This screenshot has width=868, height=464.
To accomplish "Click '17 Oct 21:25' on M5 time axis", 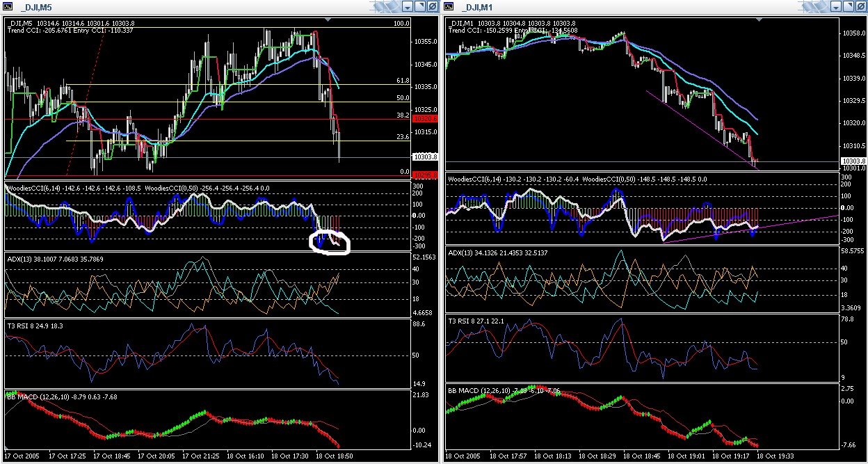I will point(202,456).
